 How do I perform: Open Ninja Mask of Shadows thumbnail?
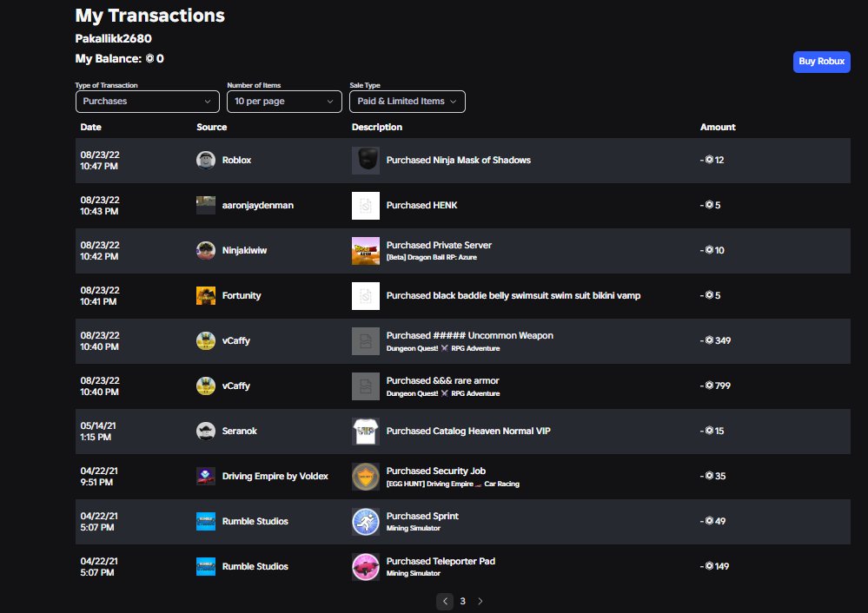[x=365, y=161]
